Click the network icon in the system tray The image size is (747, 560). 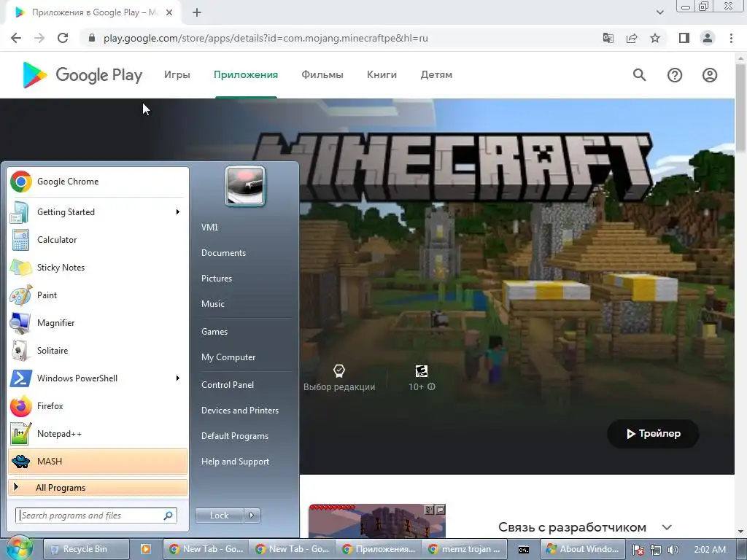pyautogui.click(x=656, y=550)
